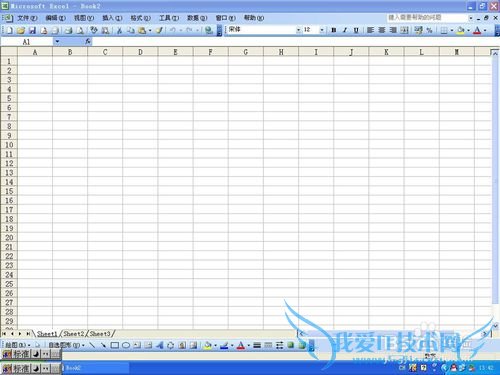500x375 pixels.
Task: Click the Book2 taskbar button
Action: tap(96, 368)
